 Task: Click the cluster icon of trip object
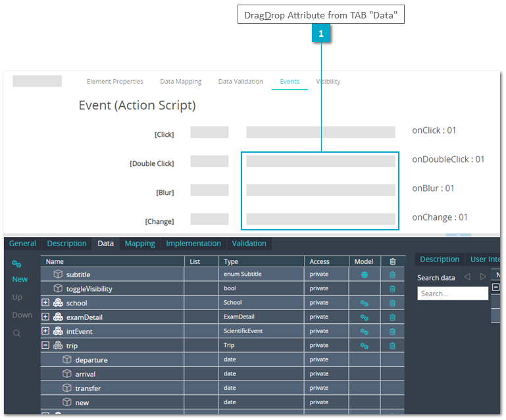[58, 345]
